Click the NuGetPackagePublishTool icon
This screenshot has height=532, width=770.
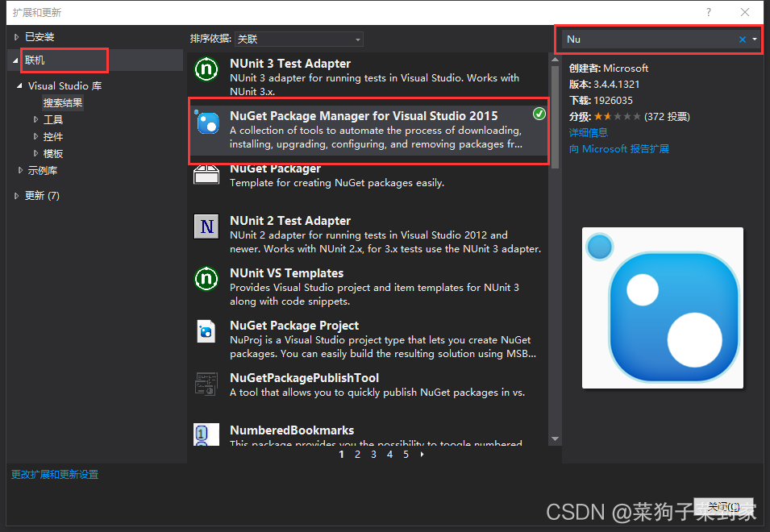[x=206, y=384]
